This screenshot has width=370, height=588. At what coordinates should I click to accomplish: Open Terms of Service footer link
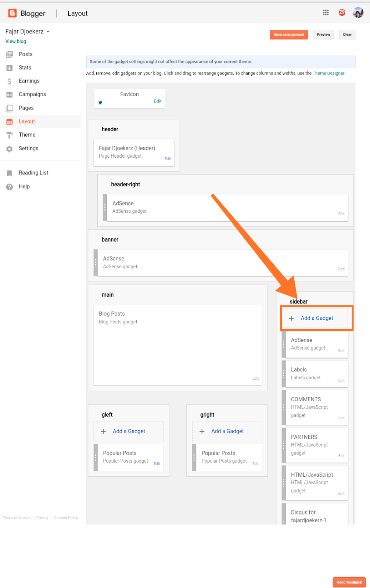click(x=17, y=518)
